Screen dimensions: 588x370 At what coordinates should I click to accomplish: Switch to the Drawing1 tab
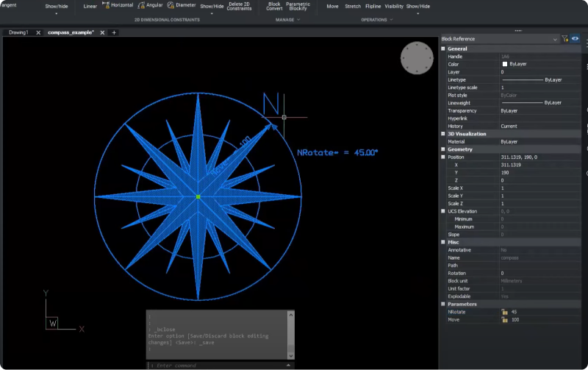pyautogui.click(x=18, y=32)
